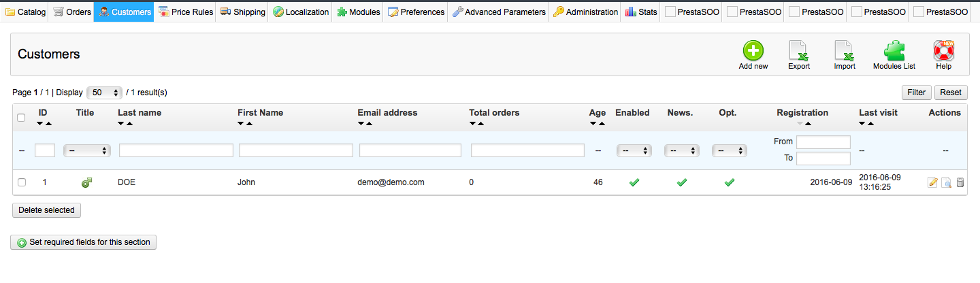Image resolution: width=980 pixels, height=283 pixels.
Task: Open the Shipping menu tab
Action: tap(243, 12)
